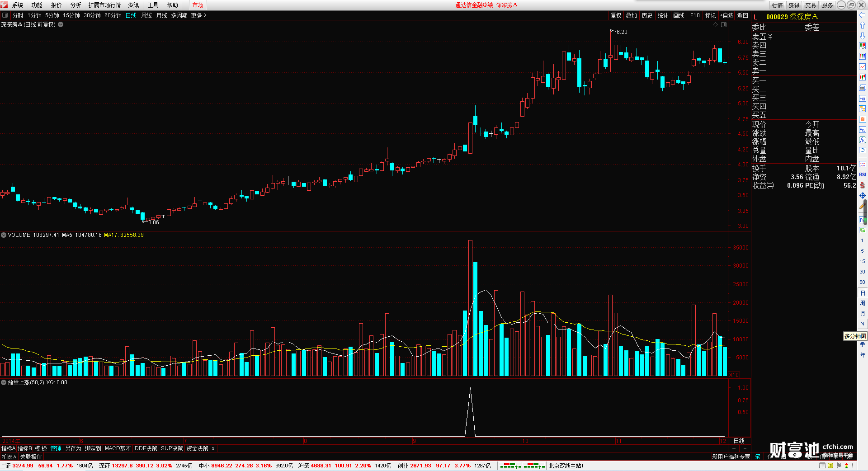Expand the 扩展∧ panel at bottom
The height and width of the screenshot is (471, 868).
tap(9, 457)
